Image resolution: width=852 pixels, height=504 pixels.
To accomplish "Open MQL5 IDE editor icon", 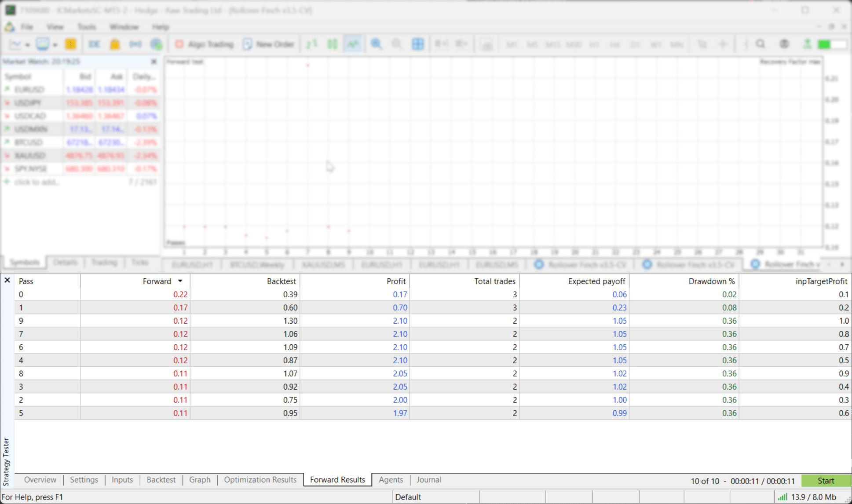I will point(94,44).
